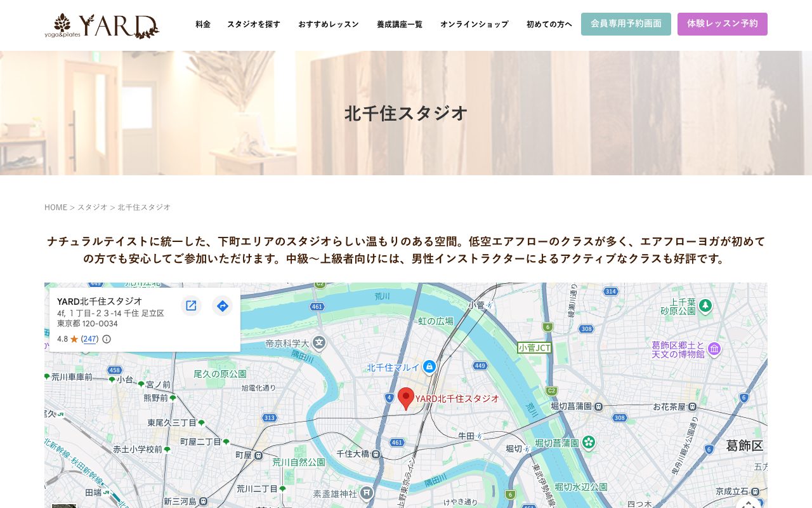Click the 小菅JCT junction label
Viewport: 812px width, 508px height.
tap(534, 347)
